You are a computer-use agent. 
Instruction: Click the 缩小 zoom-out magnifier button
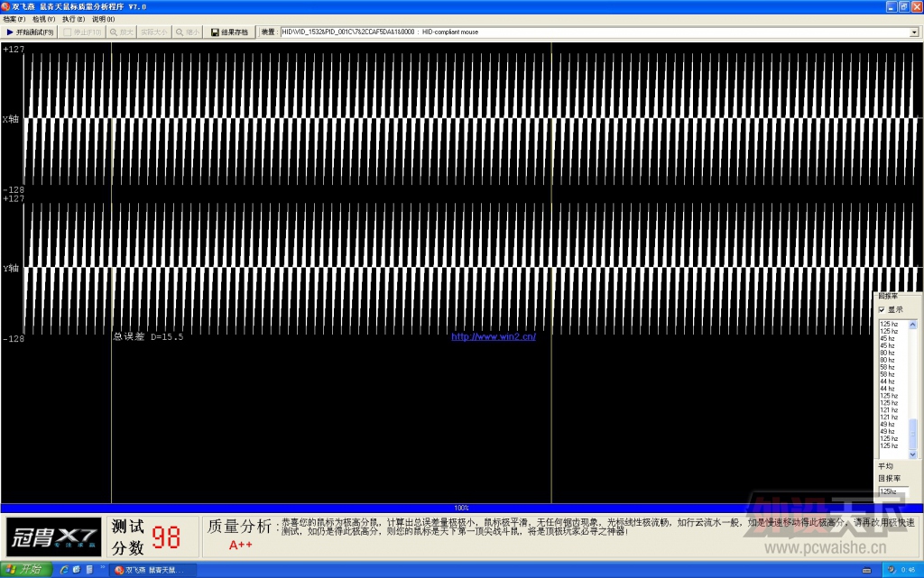click(188, 32)
